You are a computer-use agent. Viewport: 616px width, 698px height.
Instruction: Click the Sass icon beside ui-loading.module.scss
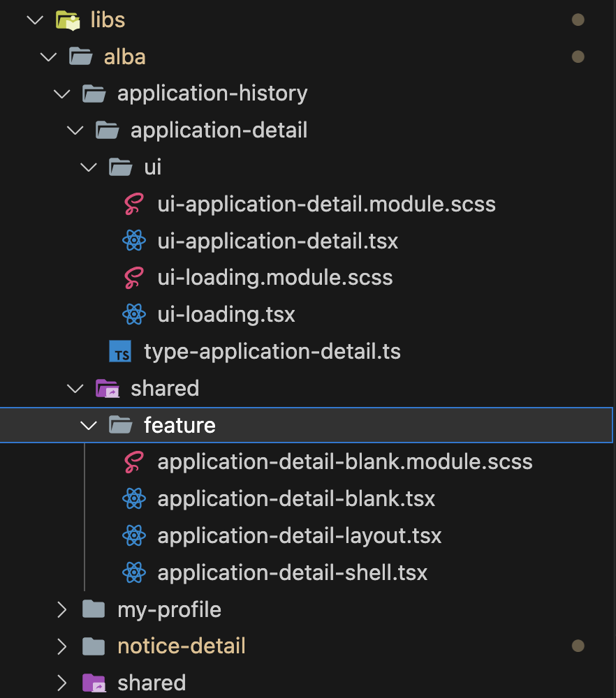(133, 278)
